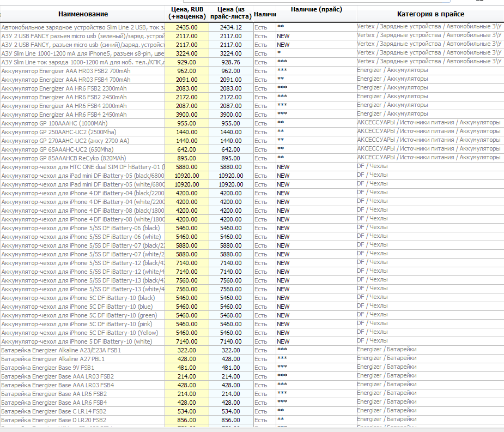Select iPhone 4 DF iBattery-08 white row

[83, 219]
